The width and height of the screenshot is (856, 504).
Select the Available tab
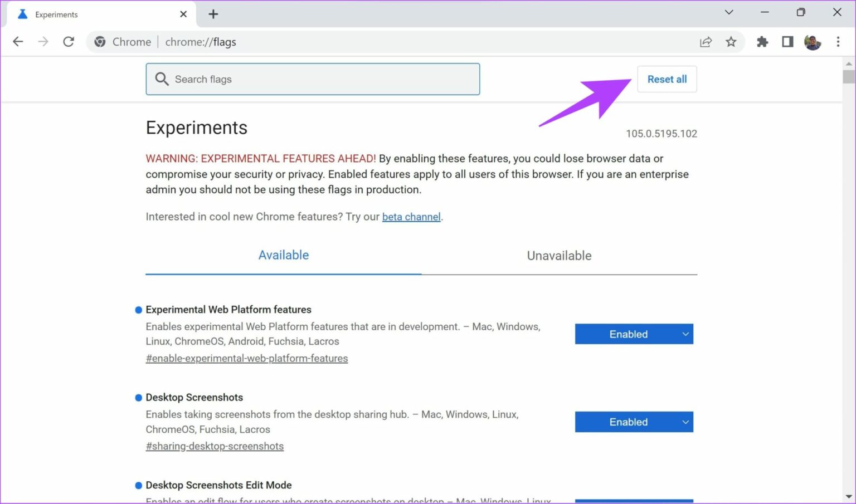(x=283, y=256)
